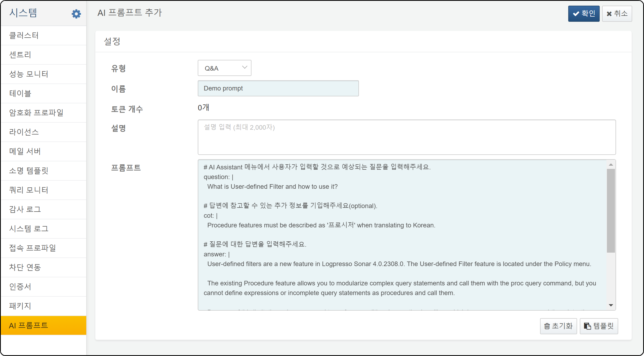Go to 인증서 sidebar entry
The image size is (644, 356).
pyautogui.click(x=44, y=287)
